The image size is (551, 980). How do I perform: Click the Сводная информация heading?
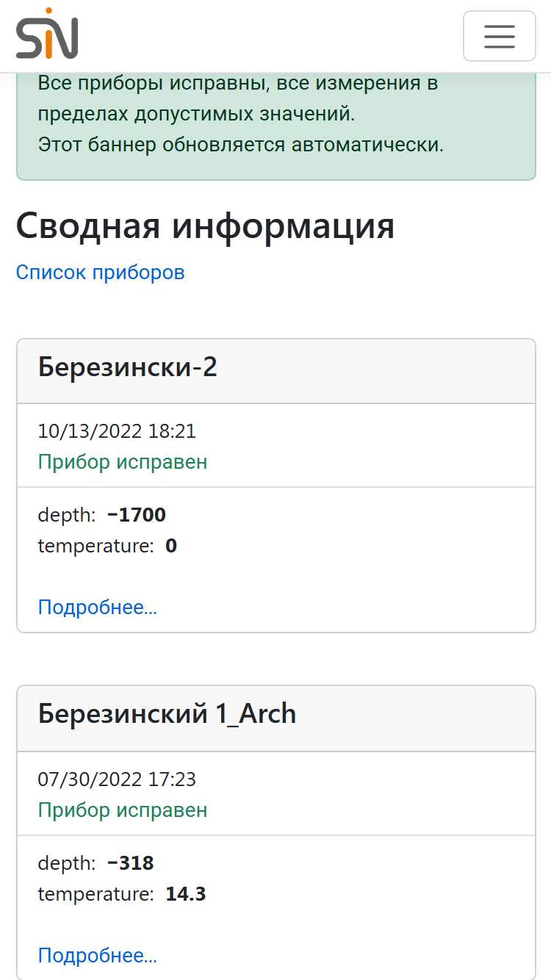click(205, 226)
